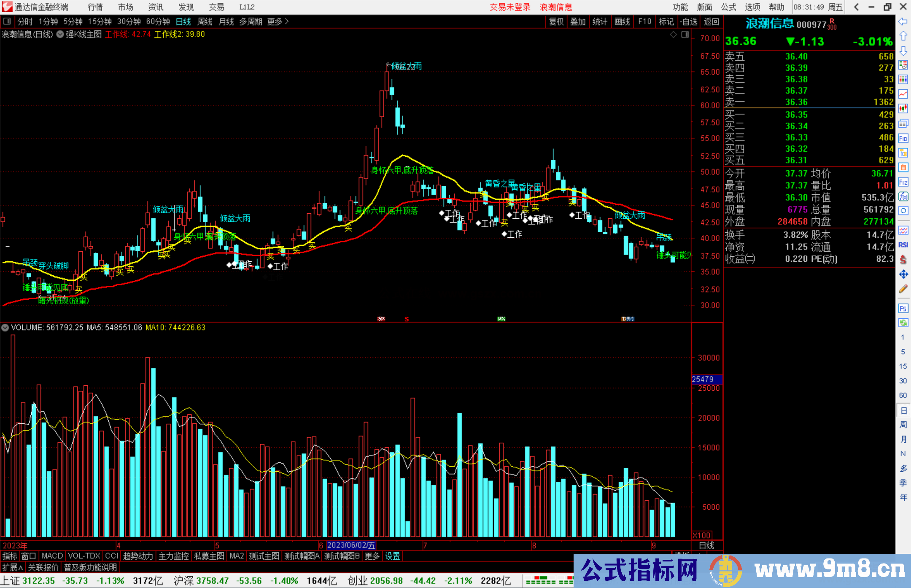Toggle the main chart panel maximize square
The width and height of the screenshot is (911, 588).
(x=685, y=35)
